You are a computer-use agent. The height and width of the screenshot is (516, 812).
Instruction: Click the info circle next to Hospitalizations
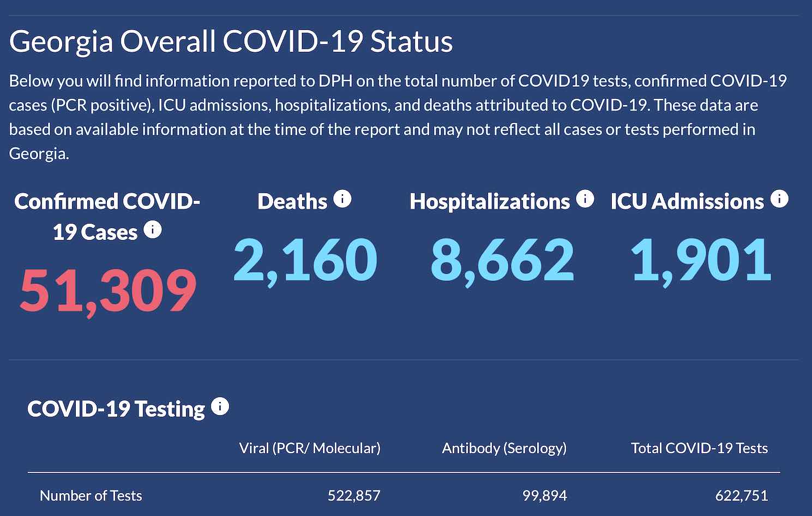tap(585, 199)
